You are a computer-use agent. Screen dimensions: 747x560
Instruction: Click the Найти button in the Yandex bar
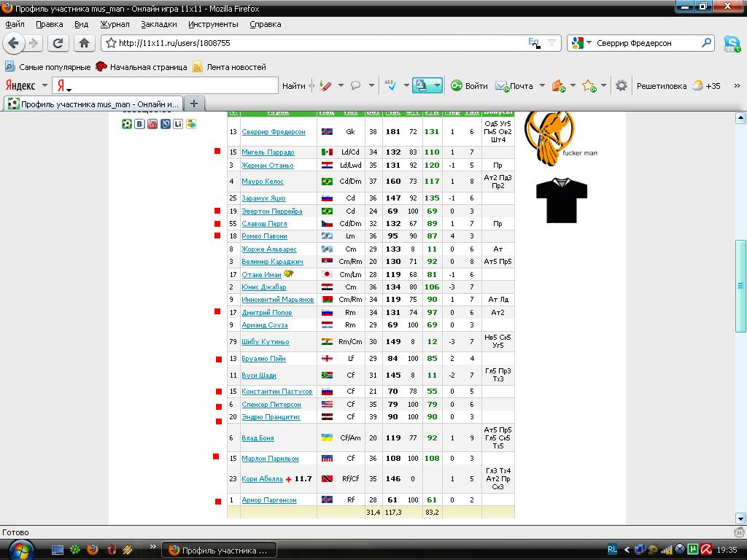293,86
